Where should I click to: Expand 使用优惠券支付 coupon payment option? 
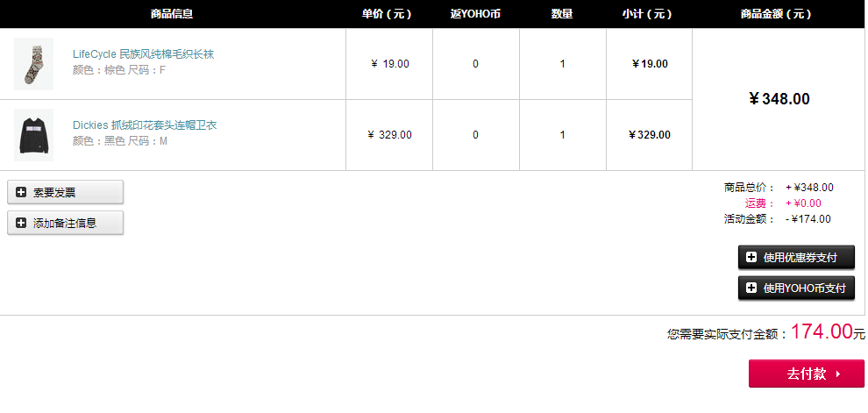point(796,258)
